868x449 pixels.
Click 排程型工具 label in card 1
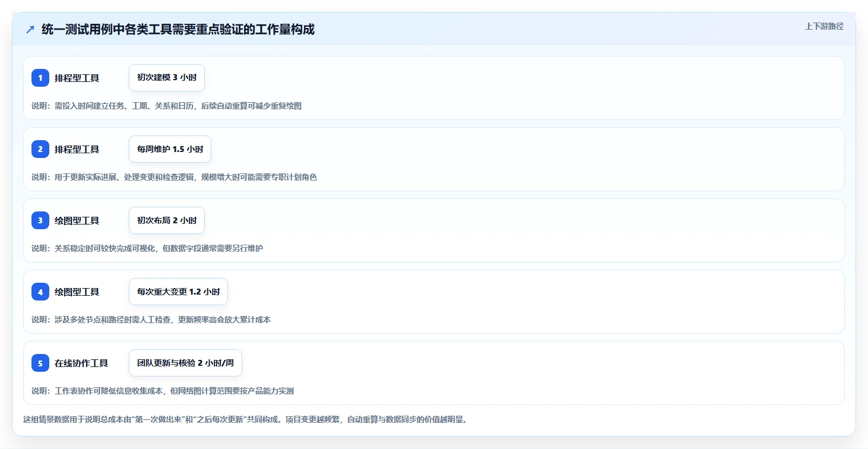pos(77,78)
